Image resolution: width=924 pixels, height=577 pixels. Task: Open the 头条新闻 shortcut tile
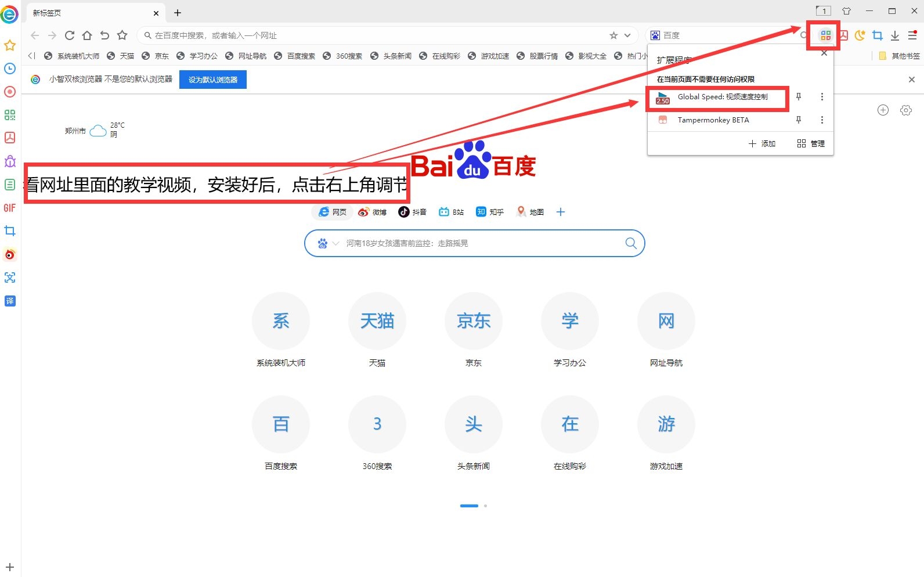474,433
